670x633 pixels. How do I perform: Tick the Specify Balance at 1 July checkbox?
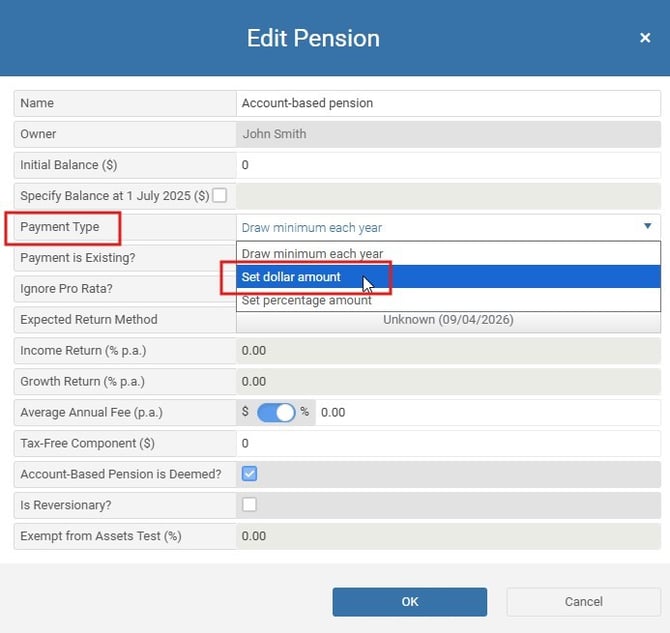click(219, 195)
